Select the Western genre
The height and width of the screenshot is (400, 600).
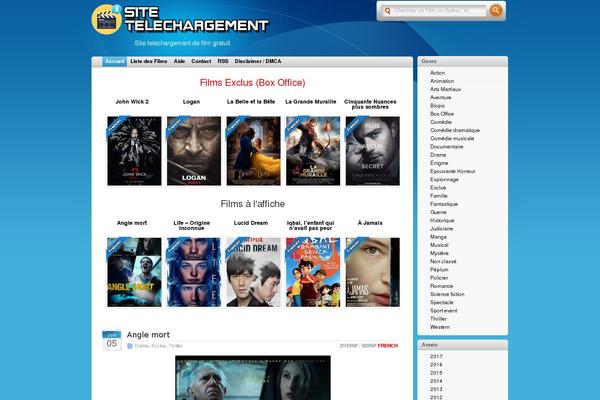[x=440, y=327]
